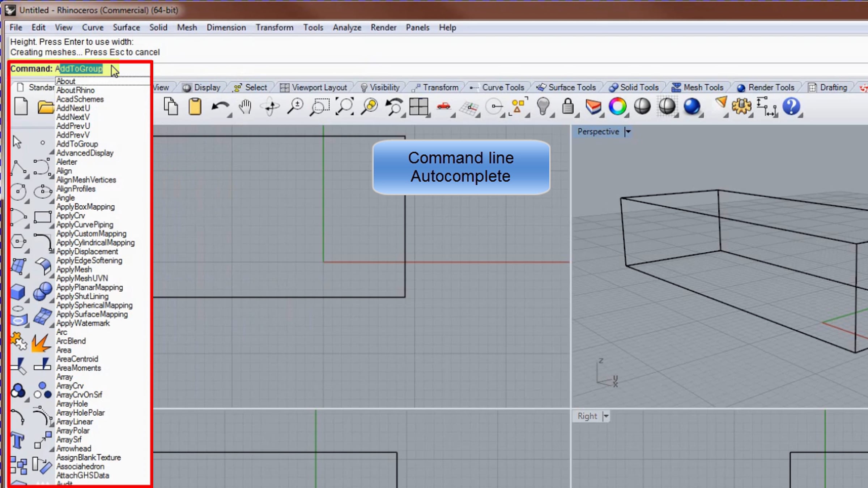Select the arrow pointer tool in sidebar
The image size is (868, 488).
(x=17, y=142)
